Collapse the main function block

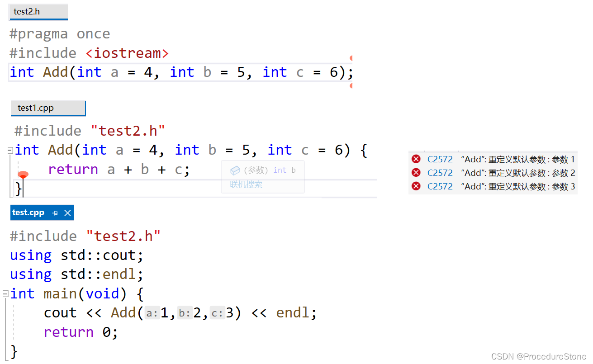click(5, 294)
